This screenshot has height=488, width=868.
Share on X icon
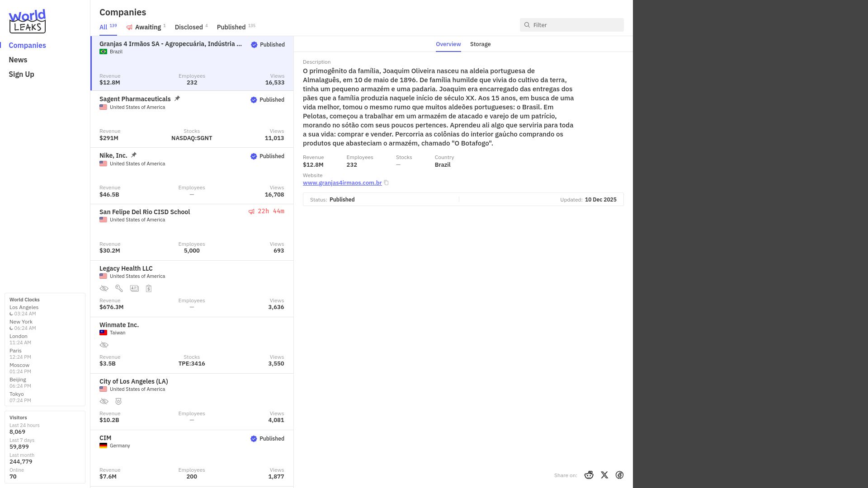[604, 475]
